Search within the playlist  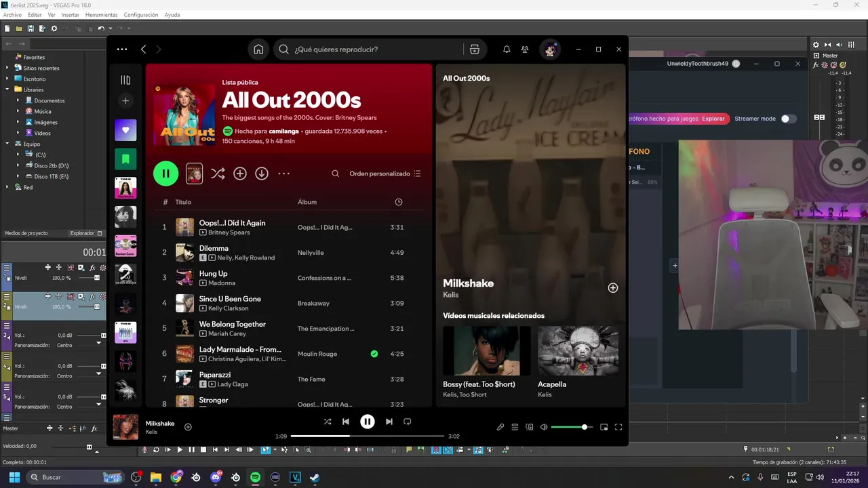tap(335, 174)
